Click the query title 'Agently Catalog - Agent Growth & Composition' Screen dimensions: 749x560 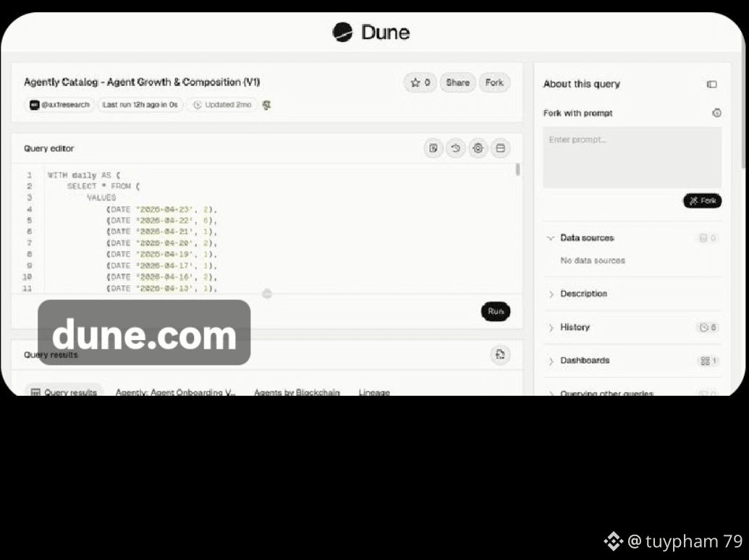click(x=142, y=82)
